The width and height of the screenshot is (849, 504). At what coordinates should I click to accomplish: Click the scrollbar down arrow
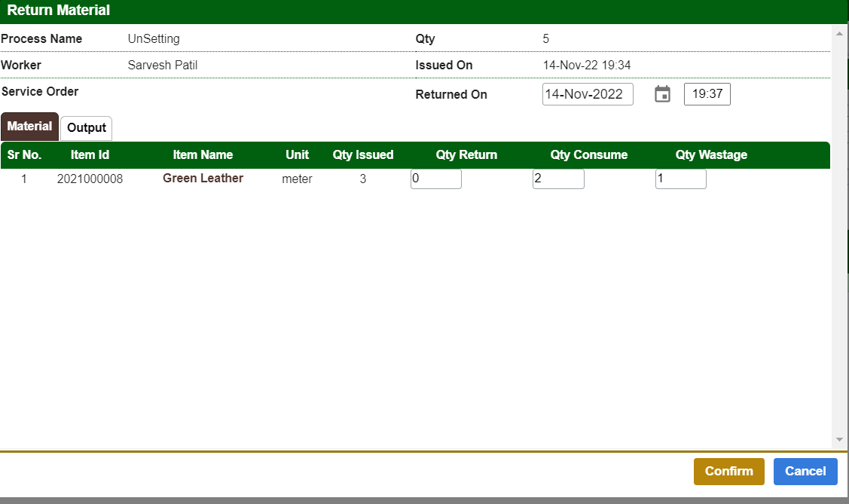click(839, 439)
